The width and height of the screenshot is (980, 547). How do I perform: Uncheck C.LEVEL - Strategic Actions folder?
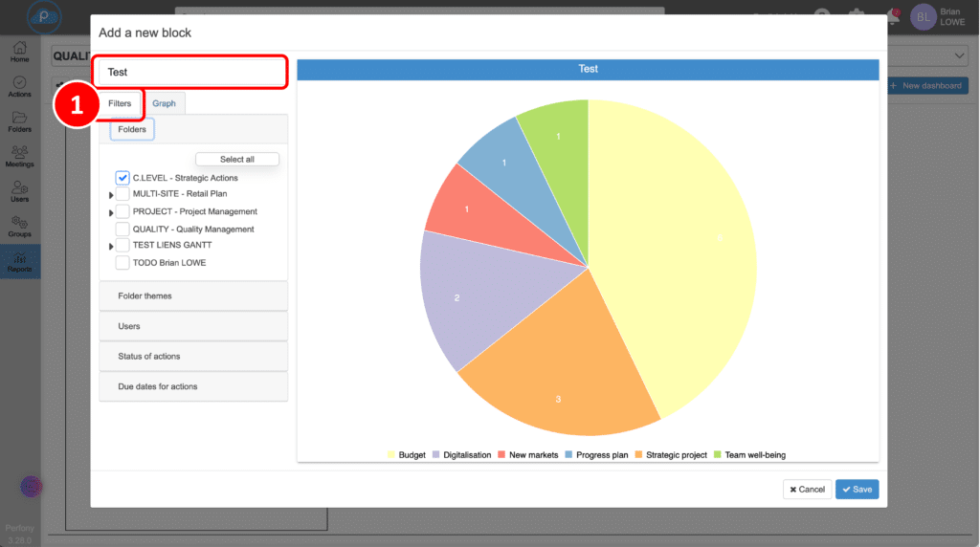122,178
